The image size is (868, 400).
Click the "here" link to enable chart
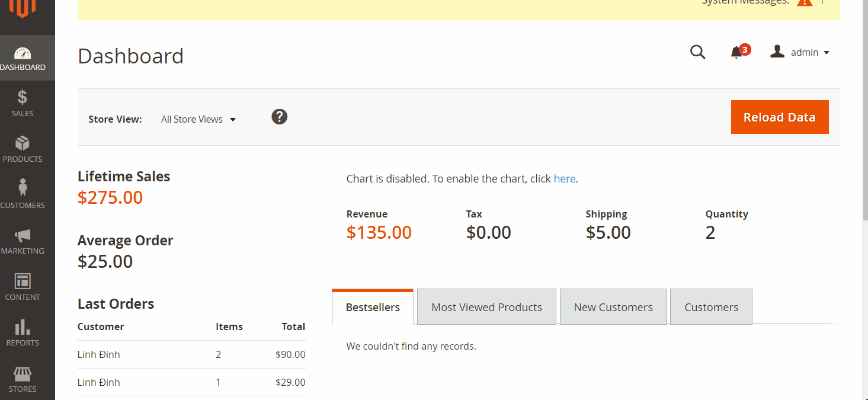pos(564,178)
